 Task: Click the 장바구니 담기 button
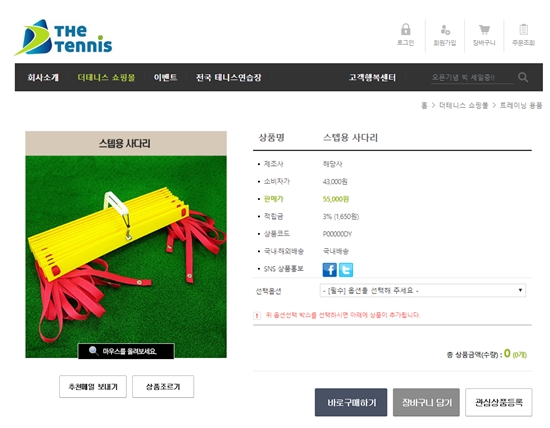(426, 402)
